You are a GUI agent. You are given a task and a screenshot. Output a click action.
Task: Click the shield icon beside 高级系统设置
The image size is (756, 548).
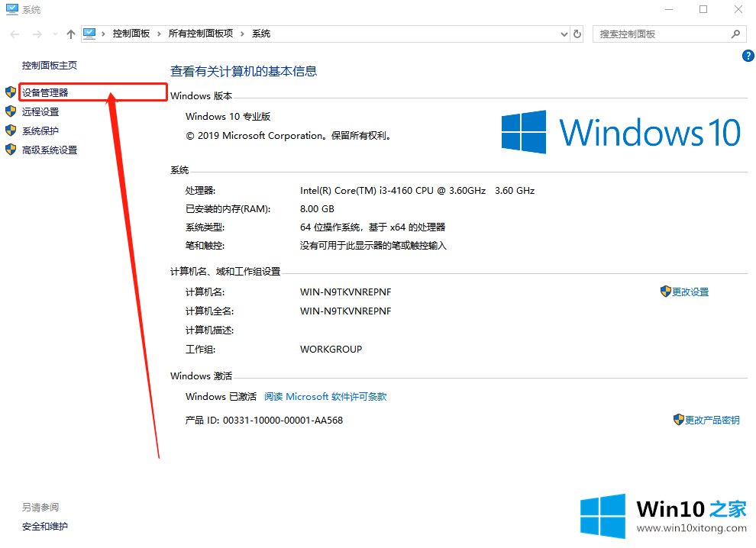11,150
